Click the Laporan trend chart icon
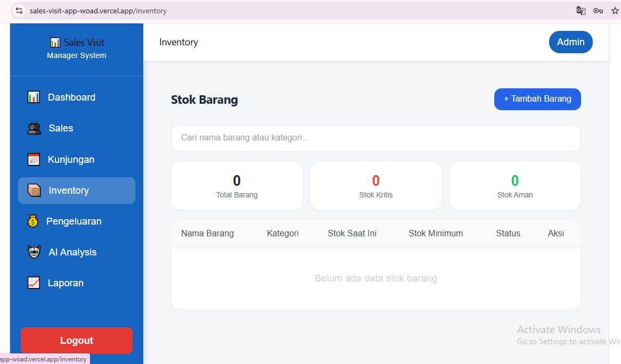Screen dimensions: 621x364 [34, 283]
